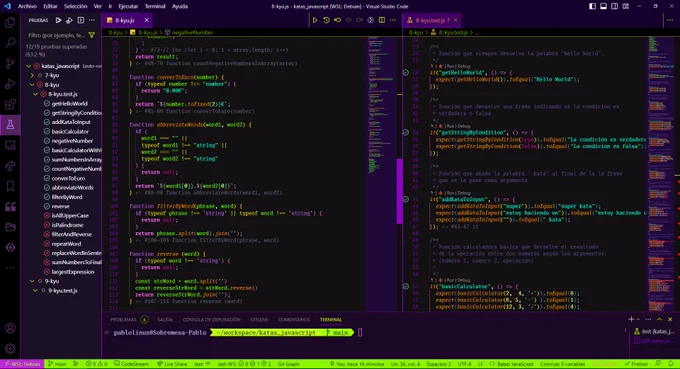This screenshot has width=680, height=369.
Task: Select the getHelloWorld passed test
Action: tap(69, 104)
